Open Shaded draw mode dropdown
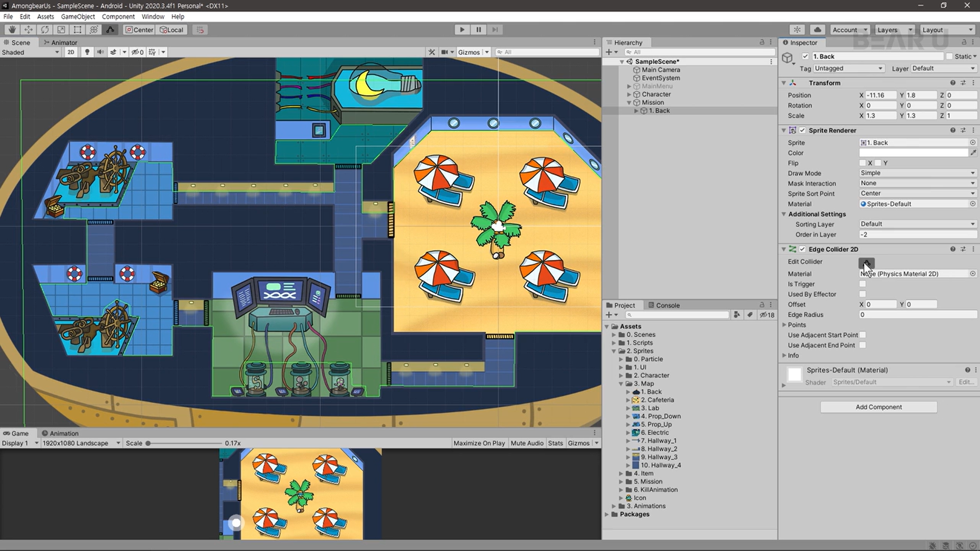 (31, 52)
